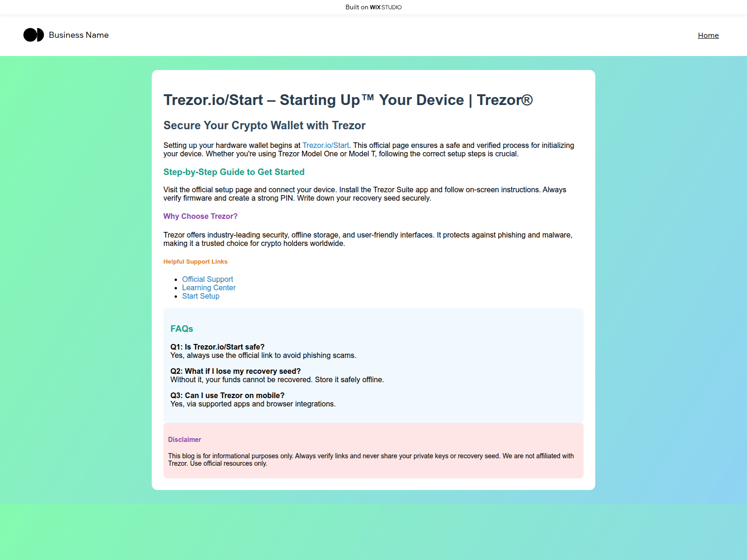Click the answer 'Without it, your funds cannot be recovered'
Image resolution: width=747 pixels, height=560 pixels.
coord(277,380)
